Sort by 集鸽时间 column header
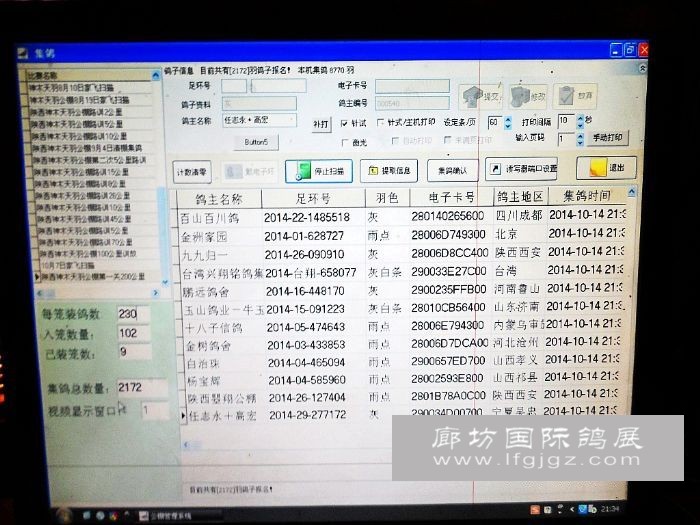The height and width of the screenshot is (525, 700). coord(587,195)
